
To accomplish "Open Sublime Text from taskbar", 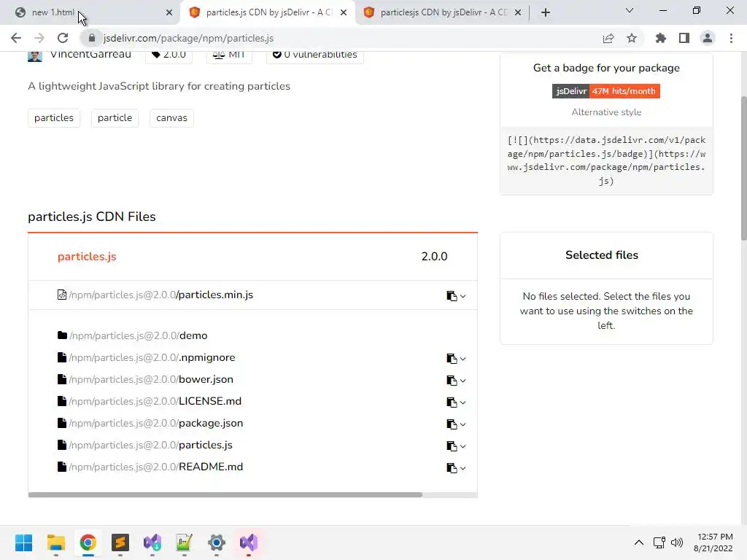I will tap(120, 542).
